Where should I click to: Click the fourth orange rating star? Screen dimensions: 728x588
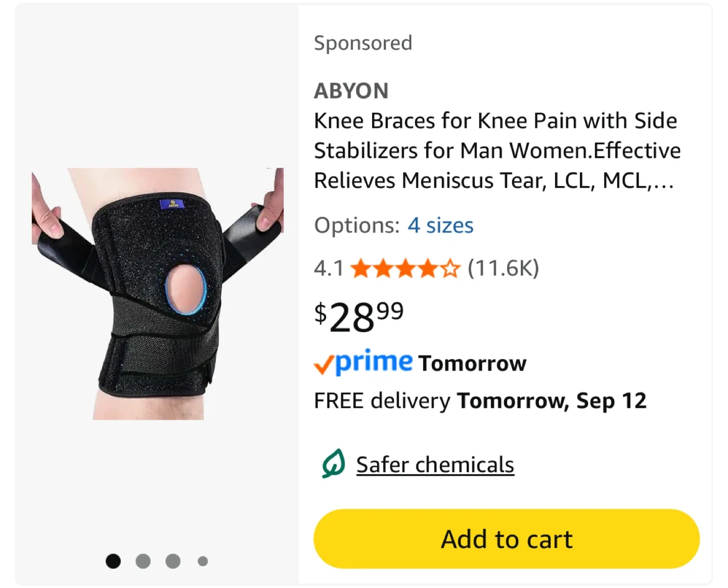pyautogui.click(x=429, y=268)
